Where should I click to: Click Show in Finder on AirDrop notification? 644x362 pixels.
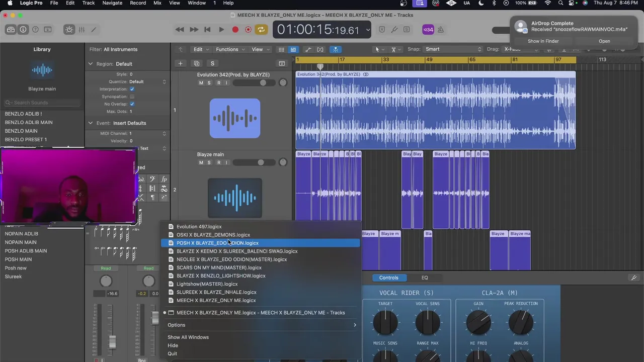[543, 41]
